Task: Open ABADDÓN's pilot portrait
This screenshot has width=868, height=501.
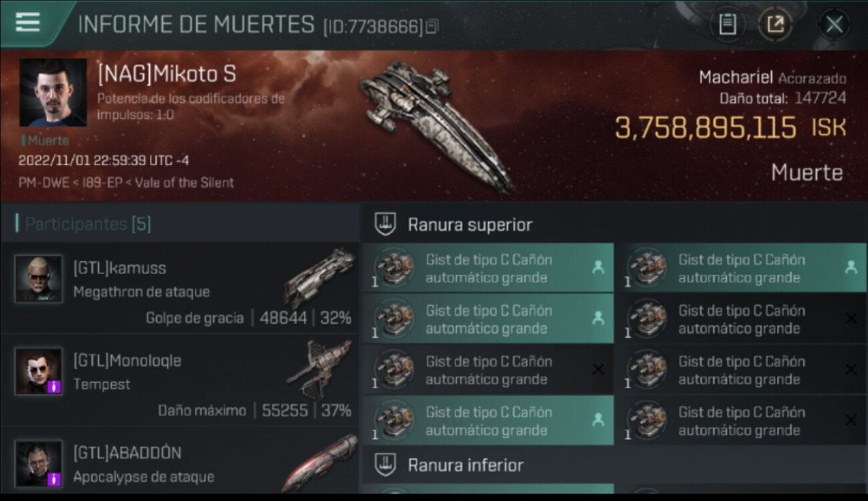Action: [x=39, y=463]
